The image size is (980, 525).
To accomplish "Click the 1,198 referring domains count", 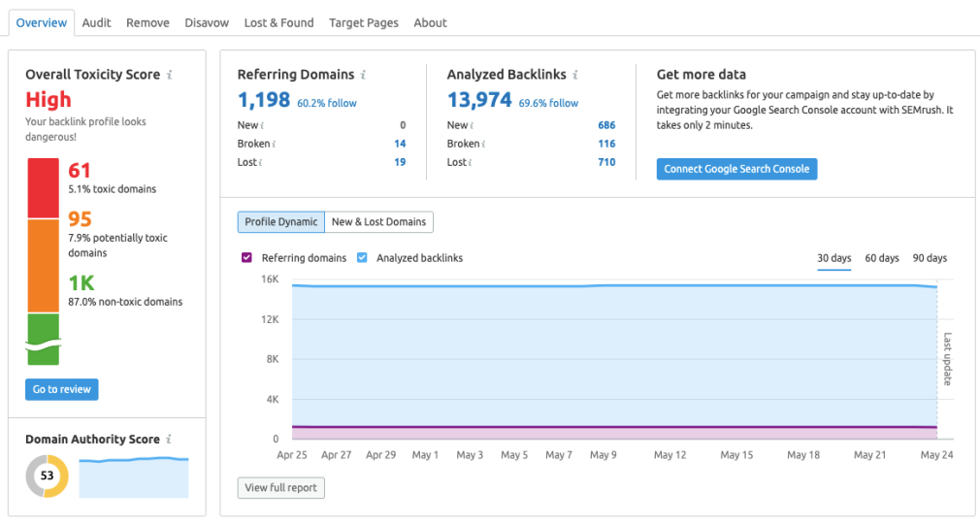I will (x=264, y=100).
